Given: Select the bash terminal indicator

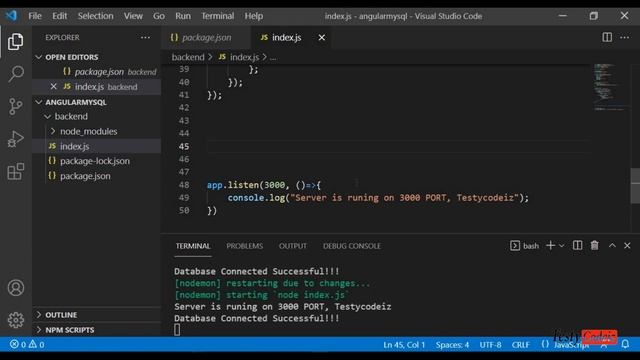Looking at the screenshot, I should click(x=524, y=246).
